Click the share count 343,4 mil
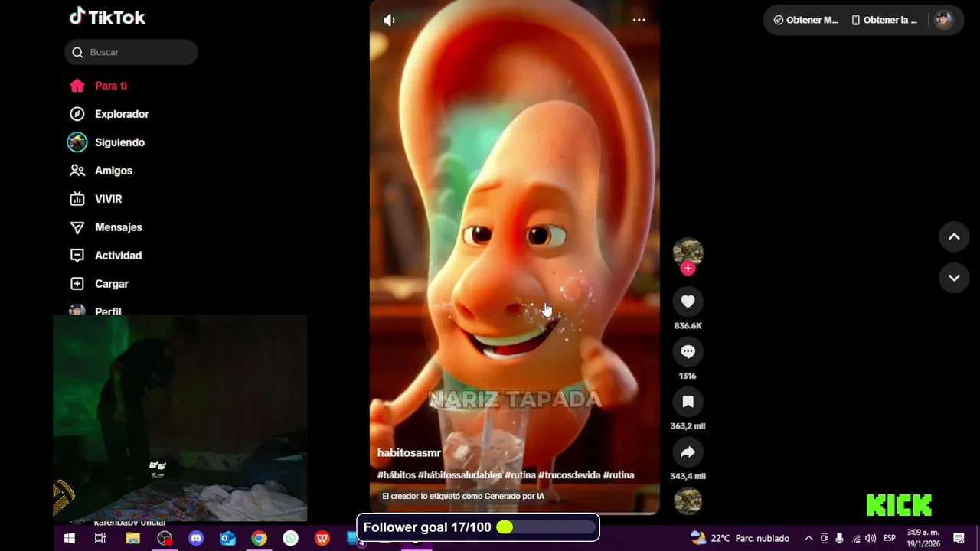Screen dimensions: 980x551 click(x=688, y=476)
